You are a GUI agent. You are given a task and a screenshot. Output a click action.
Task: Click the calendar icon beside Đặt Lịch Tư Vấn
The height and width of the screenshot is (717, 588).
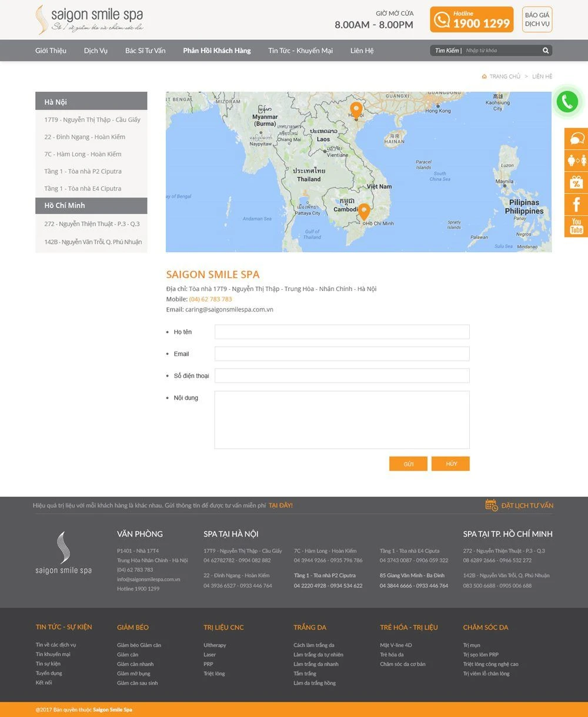(492, 505)
